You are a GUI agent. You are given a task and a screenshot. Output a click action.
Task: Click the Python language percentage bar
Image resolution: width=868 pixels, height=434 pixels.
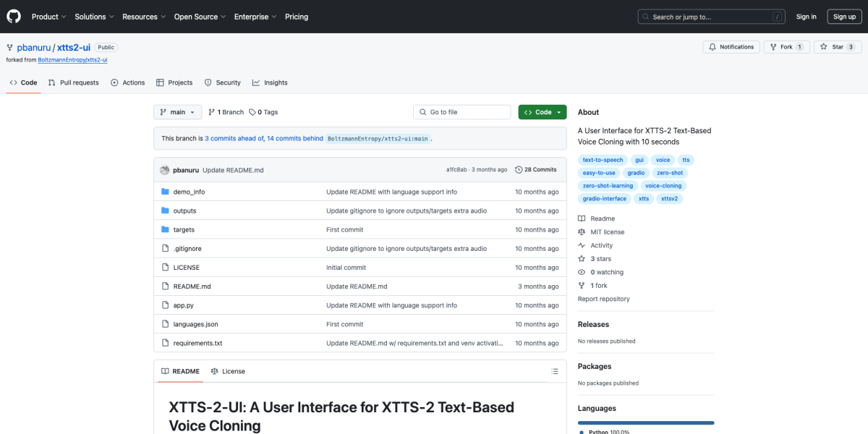(645, 422)
